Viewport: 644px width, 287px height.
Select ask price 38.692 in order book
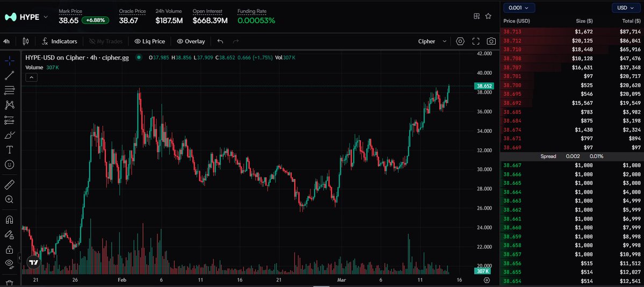512,103
